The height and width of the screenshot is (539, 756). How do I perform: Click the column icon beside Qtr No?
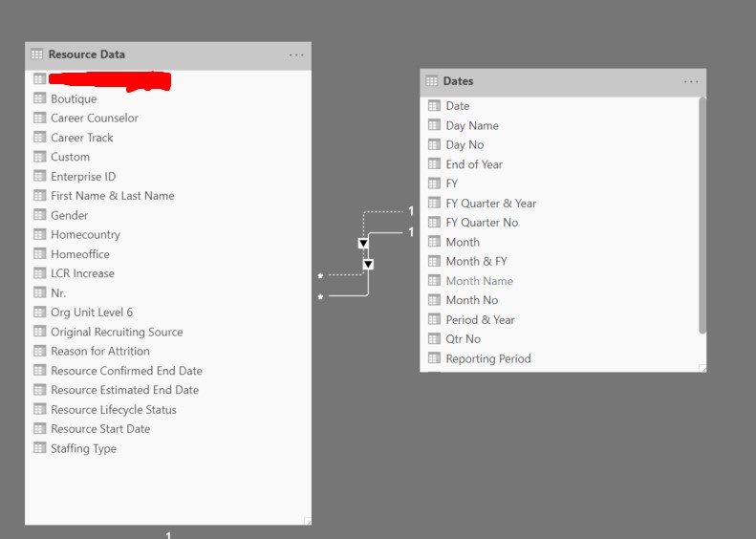(x=435, y=339)
